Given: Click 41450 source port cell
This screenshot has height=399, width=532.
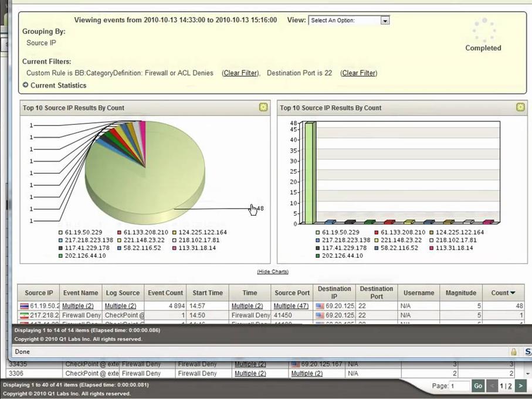Looking at the screenshot, I should 292,315.
